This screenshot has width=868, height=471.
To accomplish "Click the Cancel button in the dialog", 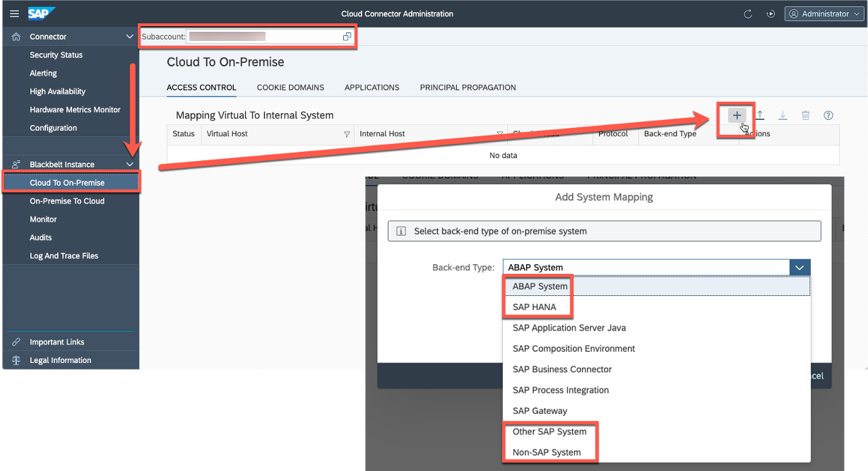I will [817, 376].
